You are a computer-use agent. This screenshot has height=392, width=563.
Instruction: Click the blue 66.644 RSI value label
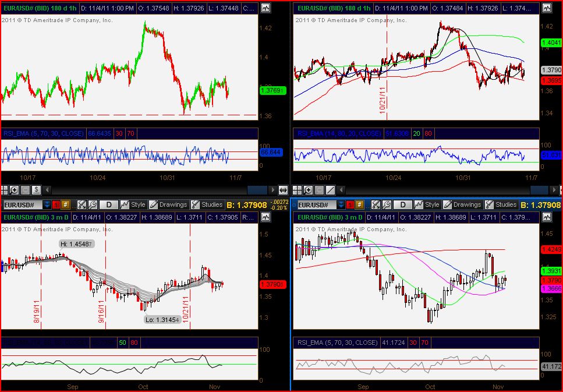pyautogui.click(x=271, y=153)
